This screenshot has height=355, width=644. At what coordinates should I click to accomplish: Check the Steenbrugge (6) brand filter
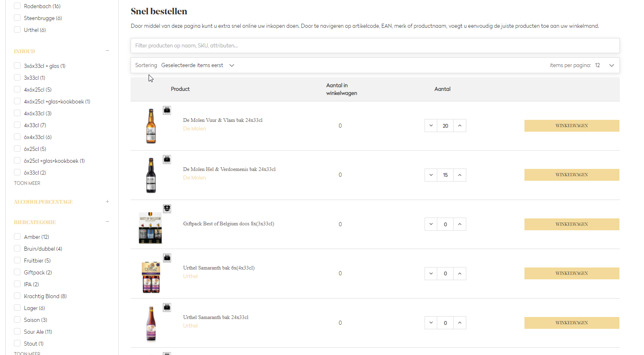(17, 18)
